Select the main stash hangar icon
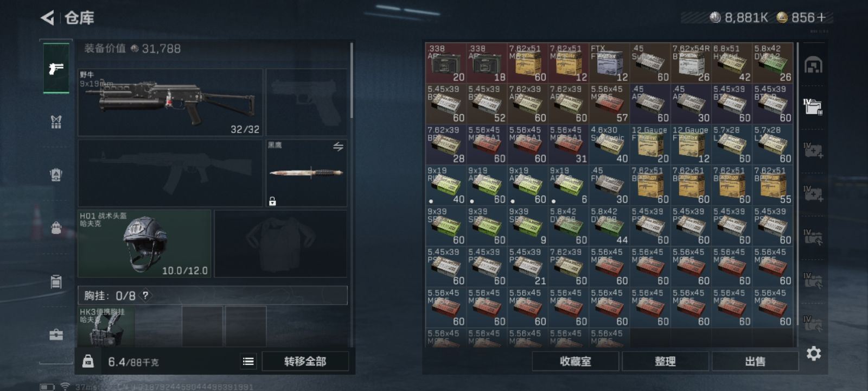The image size is (868, 391). coord(813,65)
